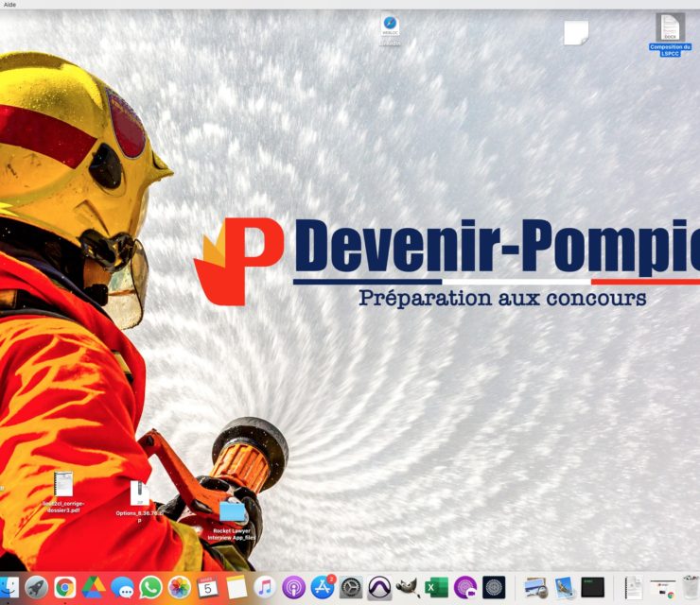Launch Microsoft Excel from the dock
The image size is (700, 605).
(x=436, y=587)
